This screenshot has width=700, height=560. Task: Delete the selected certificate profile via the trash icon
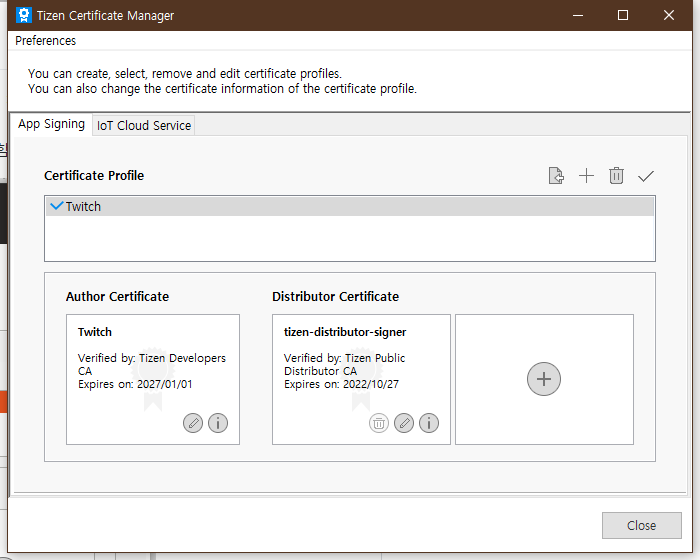[616, 176]
